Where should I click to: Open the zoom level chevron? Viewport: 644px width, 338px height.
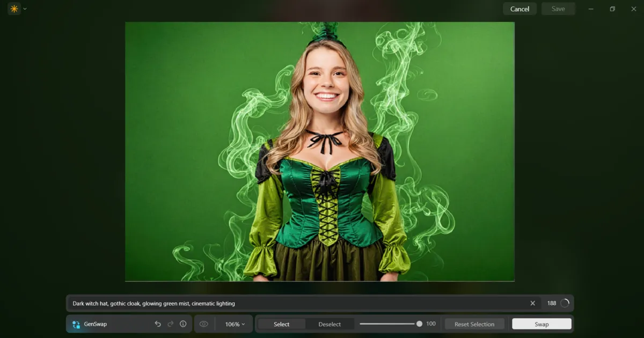(243, 324)
